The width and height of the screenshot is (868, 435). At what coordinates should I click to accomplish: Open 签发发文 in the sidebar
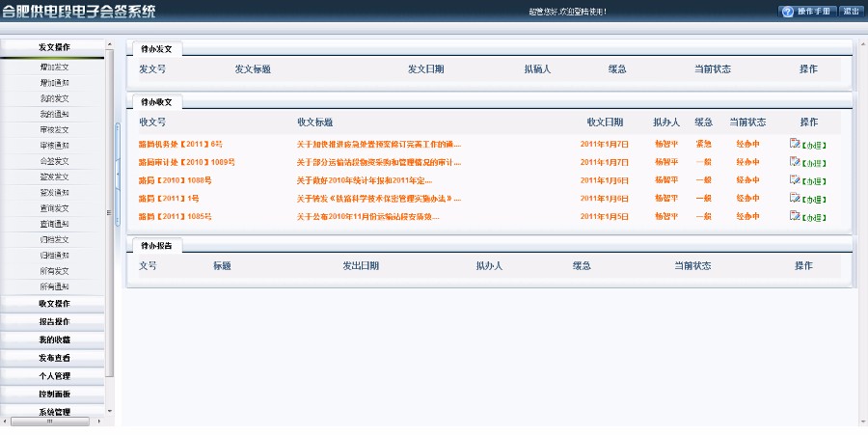(x=54, y=177)
